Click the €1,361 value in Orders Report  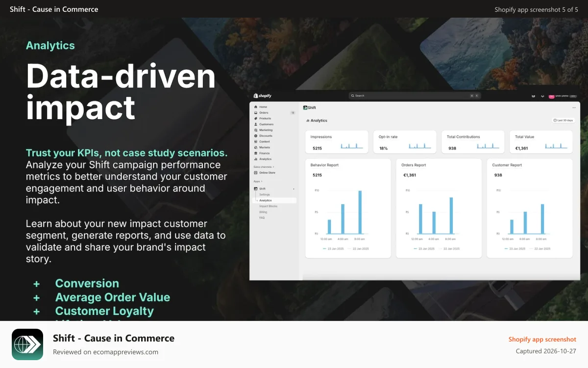[x=409, y=175]
